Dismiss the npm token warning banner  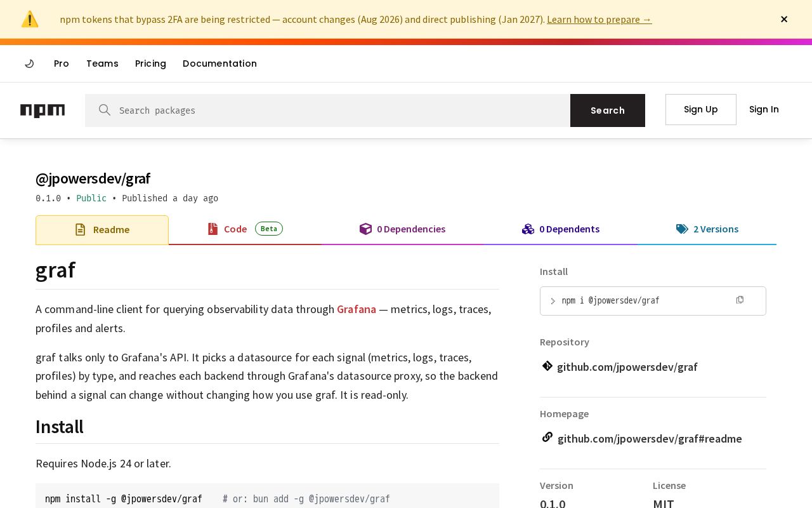[x=784, y=19]
